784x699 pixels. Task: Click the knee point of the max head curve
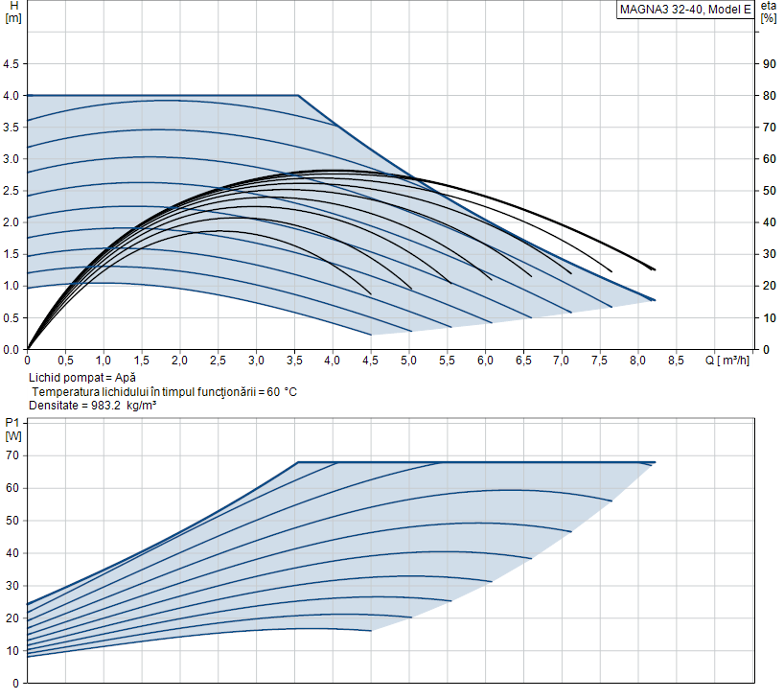tap(298, 95)
